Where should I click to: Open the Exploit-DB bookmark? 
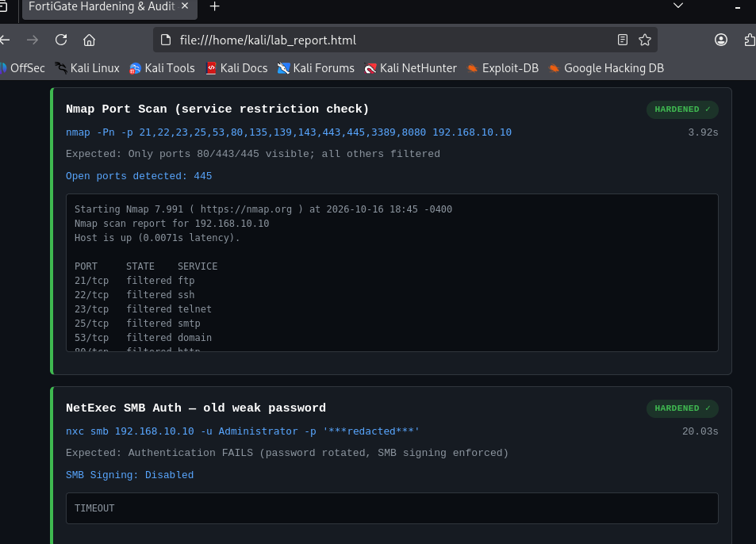click(x=503, y=68)
